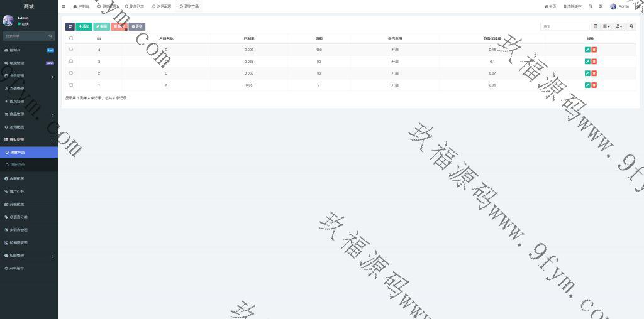Tick the checkbox for row id 4
This screenshot has width=644, height=319.
tap(71, 49)
